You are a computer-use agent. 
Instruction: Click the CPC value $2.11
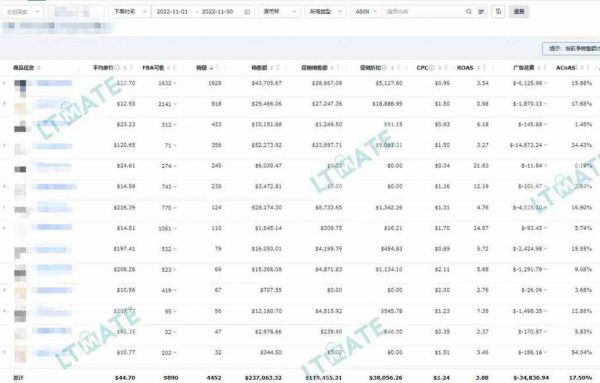click(442, 269)
